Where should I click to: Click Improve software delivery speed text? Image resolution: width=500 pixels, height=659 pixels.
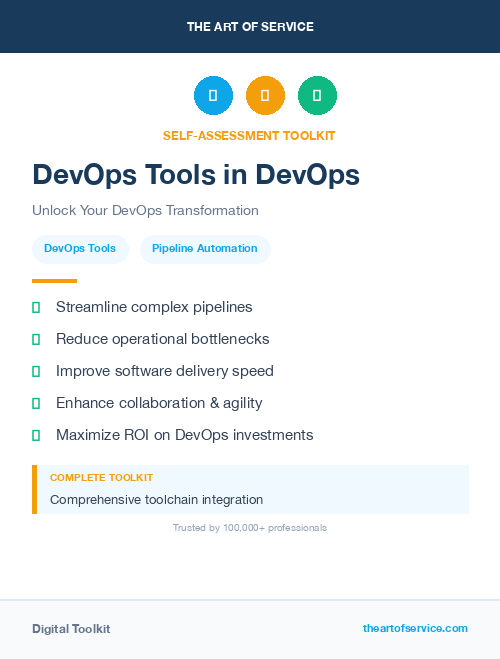[165, 371]
